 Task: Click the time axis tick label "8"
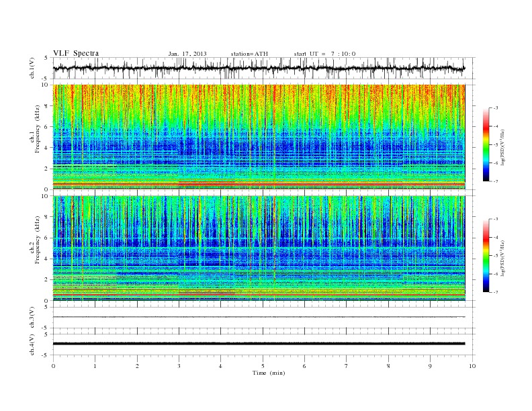tap(388, 366)
